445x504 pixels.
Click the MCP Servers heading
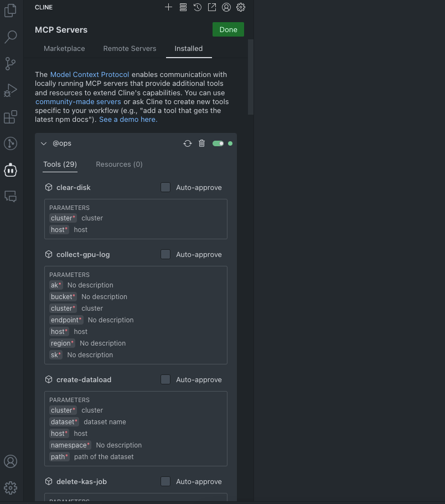(x=61, y=30)
